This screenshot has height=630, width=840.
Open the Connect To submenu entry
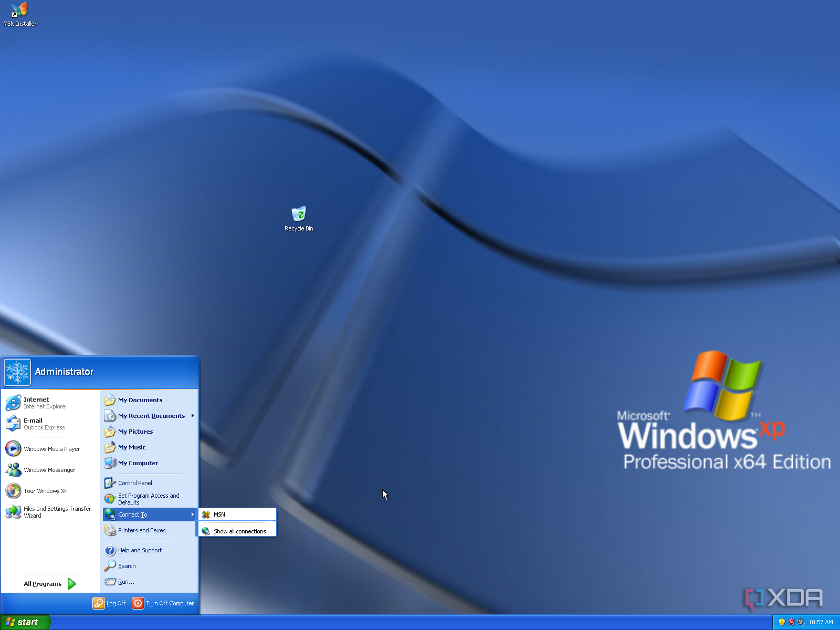[150, 514]
